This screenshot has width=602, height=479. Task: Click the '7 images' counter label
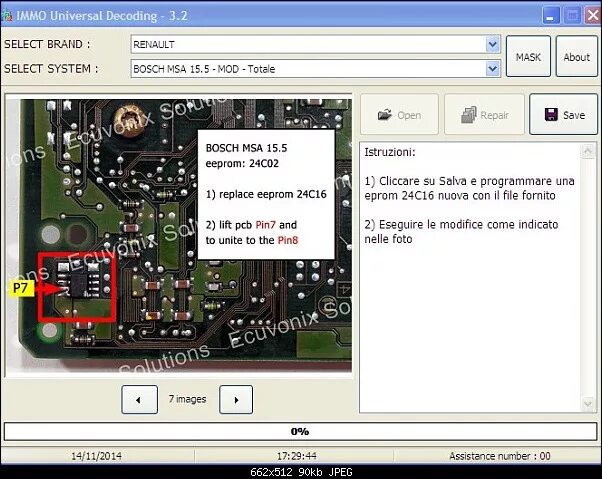click(x=187, y=399)
